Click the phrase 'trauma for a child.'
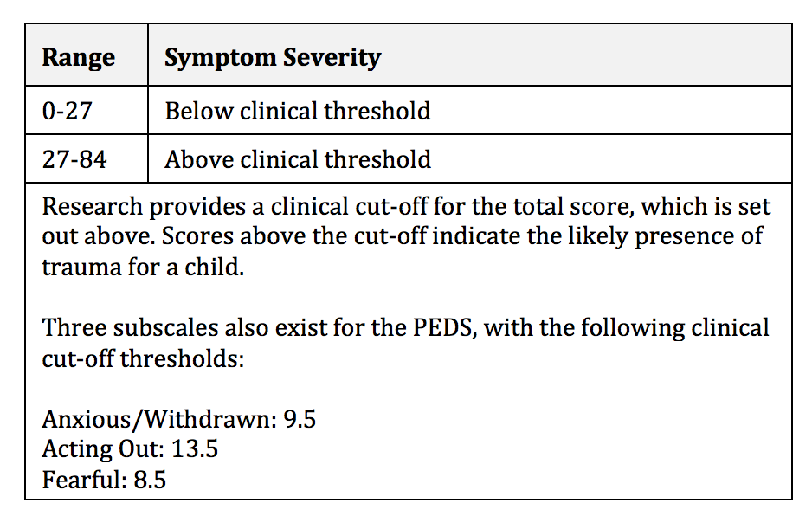 pos(143,268)
